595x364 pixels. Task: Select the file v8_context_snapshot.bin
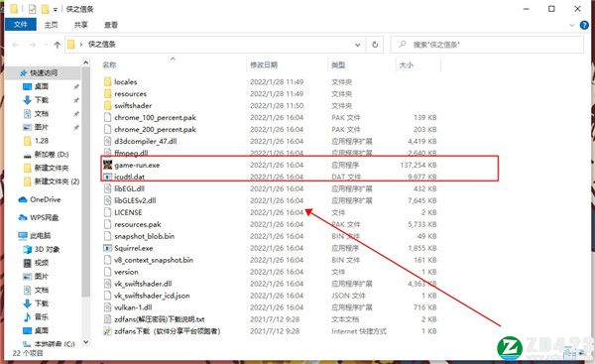tap(154, 260)
